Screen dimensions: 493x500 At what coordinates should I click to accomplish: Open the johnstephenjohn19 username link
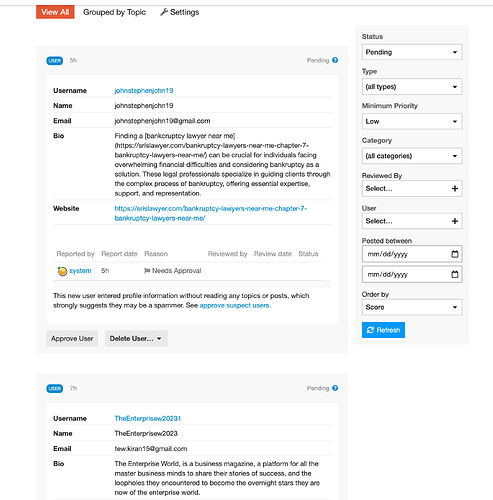click(144, 91)
